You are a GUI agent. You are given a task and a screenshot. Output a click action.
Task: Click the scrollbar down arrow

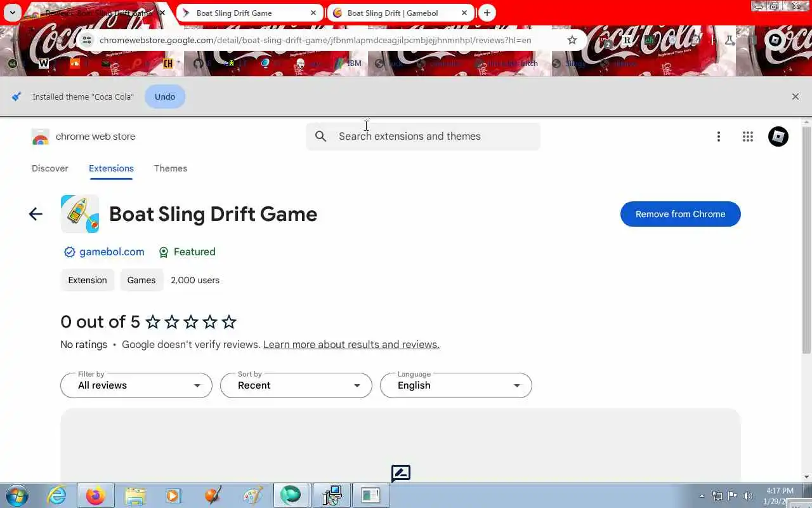(807, 477)
